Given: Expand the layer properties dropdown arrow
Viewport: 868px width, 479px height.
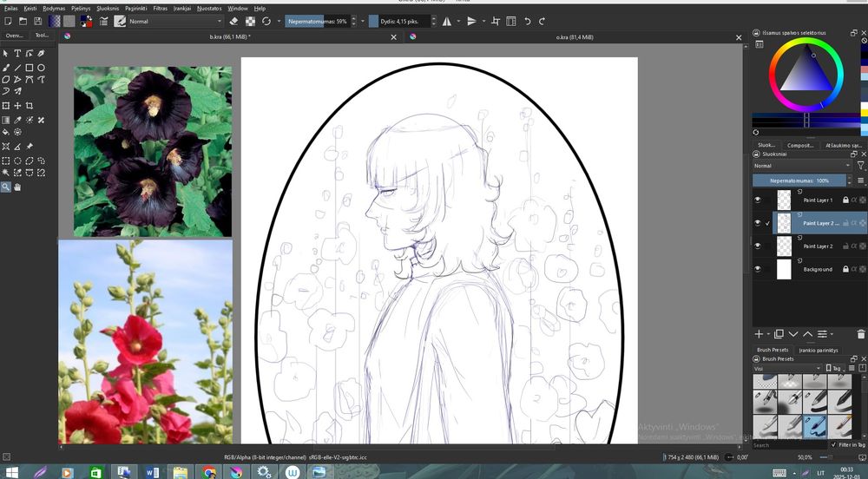Looking at the screenshot, I should [831, 334].
